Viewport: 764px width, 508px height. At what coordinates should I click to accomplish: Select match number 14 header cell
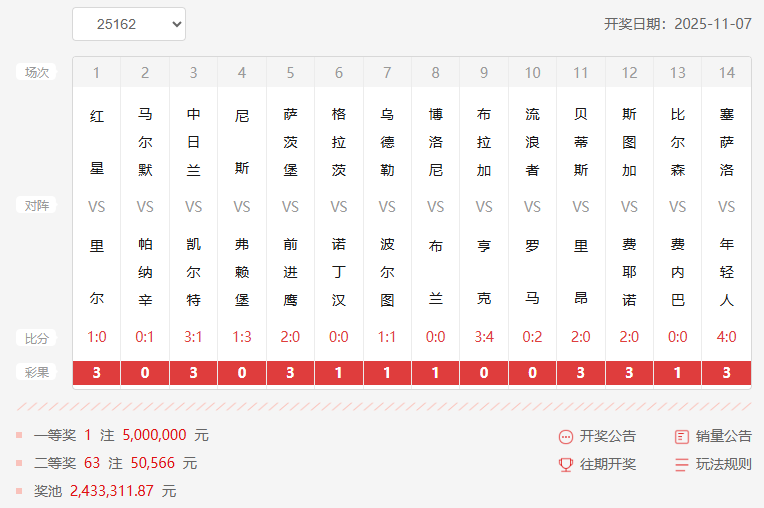coord(726,73)
